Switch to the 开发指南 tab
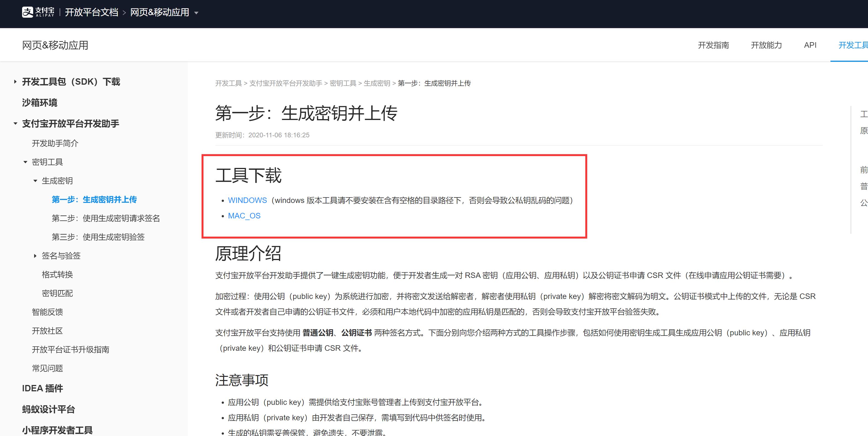This screenshot has width=868, height=436. tap(713, 45)
